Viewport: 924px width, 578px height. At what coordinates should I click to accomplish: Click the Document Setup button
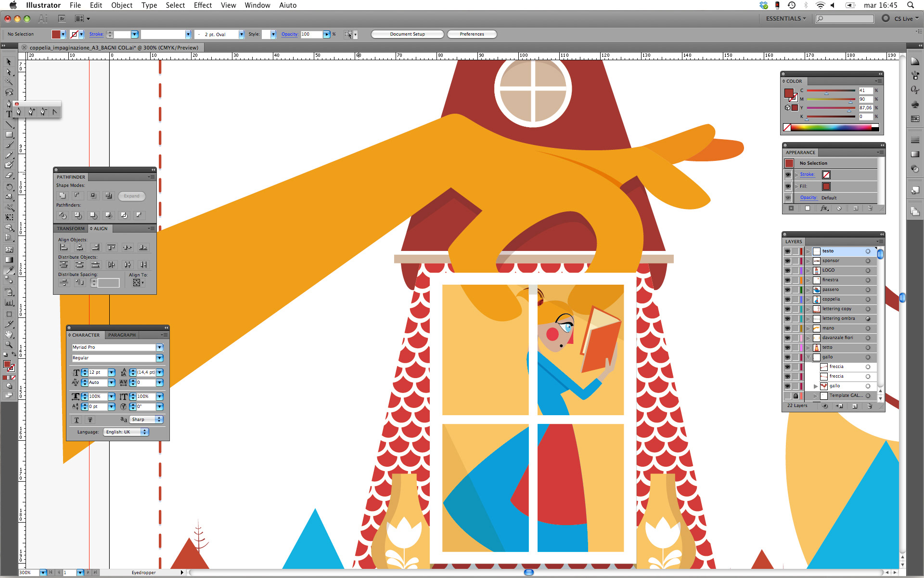tap(407, 34)
